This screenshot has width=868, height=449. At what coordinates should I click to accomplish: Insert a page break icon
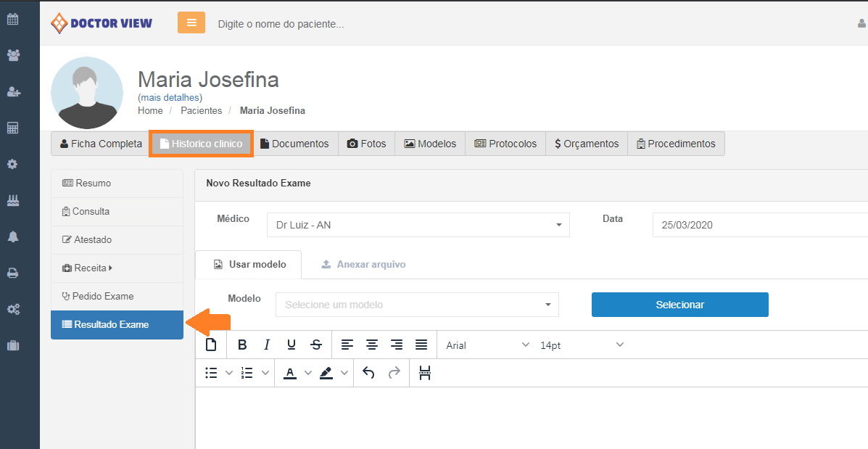(425, 373)
